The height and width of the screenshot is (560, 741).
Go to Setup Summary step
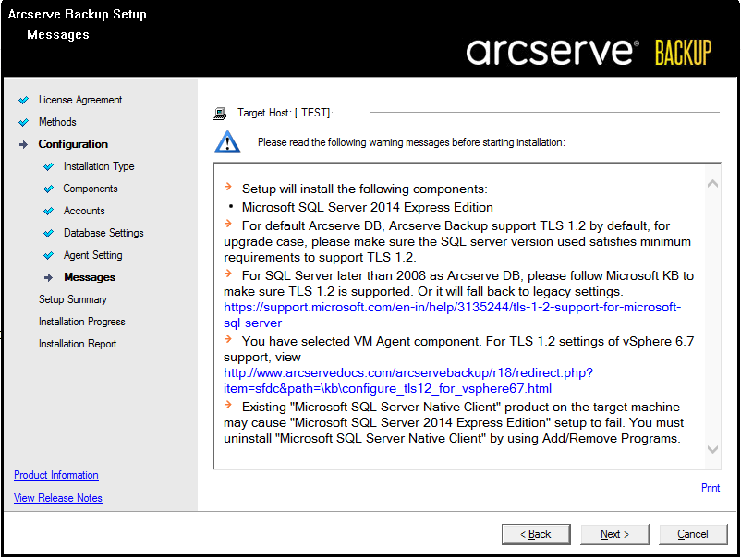[x=73, y=299]
